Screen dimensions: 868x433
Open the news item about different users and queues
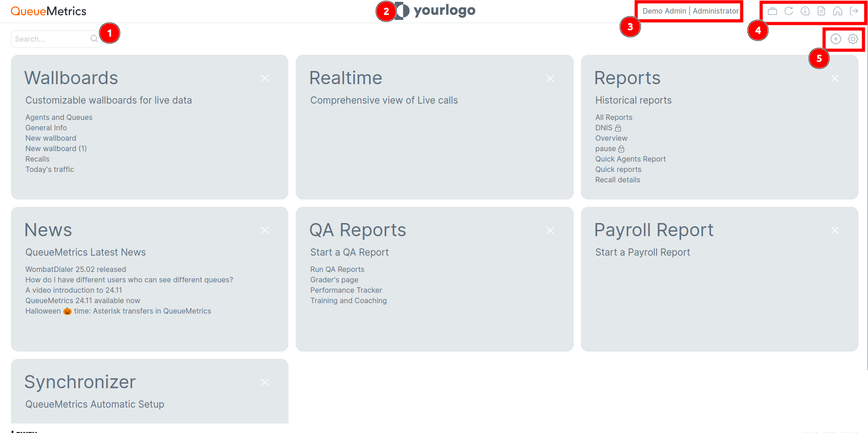[x=129, y=280]
